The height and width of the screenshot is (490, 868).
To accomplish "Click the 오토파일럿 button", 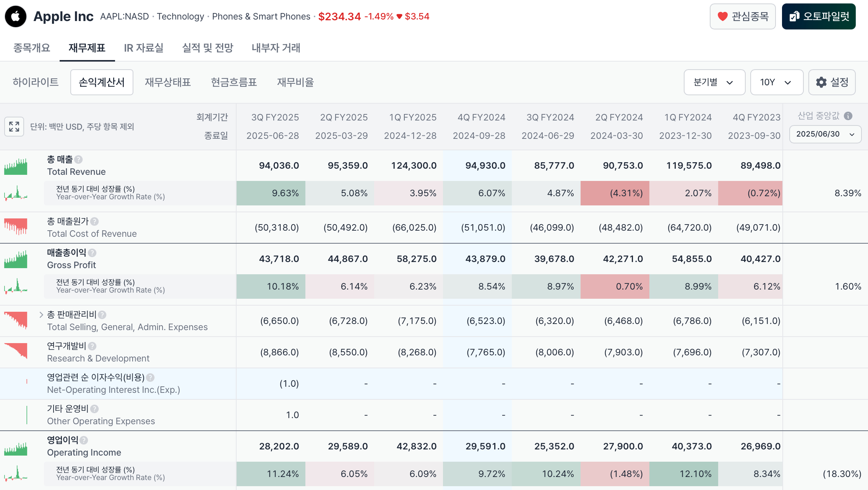I will (x=818, y=16).
